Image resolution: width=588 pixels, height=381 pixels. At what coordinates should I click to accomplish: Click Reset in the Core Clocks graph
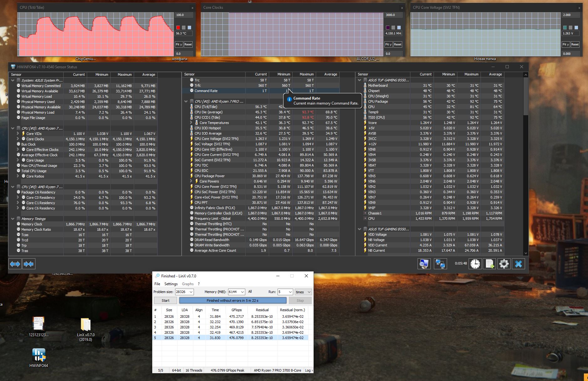click(398, 44)
